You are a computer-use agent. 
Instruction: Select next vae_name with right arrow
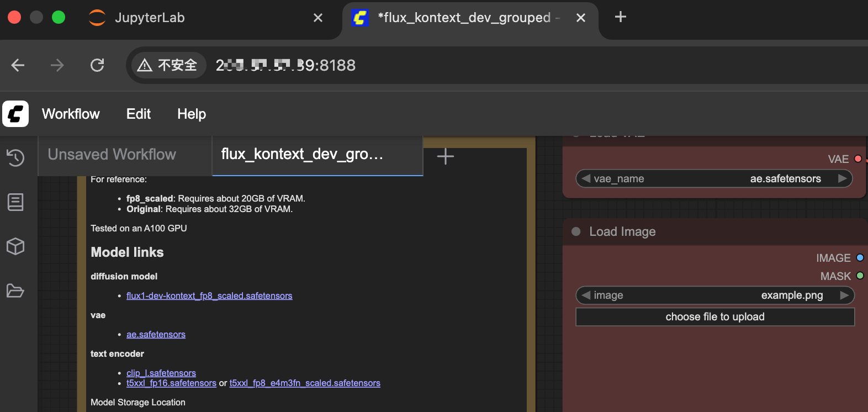click(842, 178)
